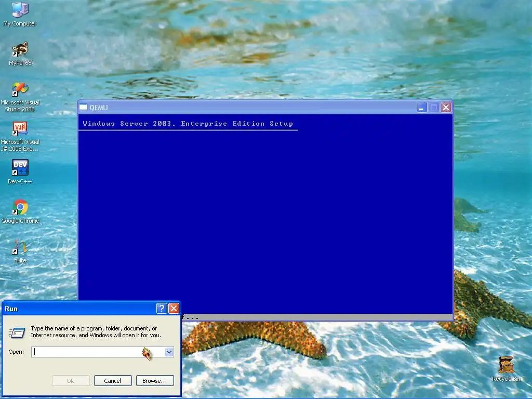Click the Browse... button in Run dialog
This screenshot has width=532, height=399.
[x=155, y=381]
